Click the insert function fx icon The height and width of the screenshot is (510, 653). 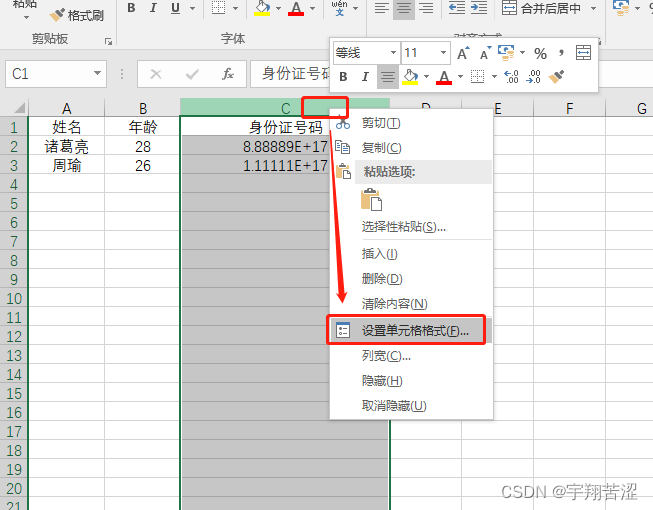(x=228, y=74)
